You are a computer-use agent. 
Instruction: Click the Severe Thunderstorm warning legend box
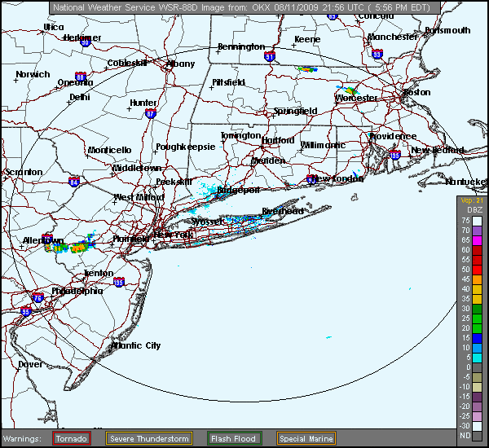click(x=149, y=438)
